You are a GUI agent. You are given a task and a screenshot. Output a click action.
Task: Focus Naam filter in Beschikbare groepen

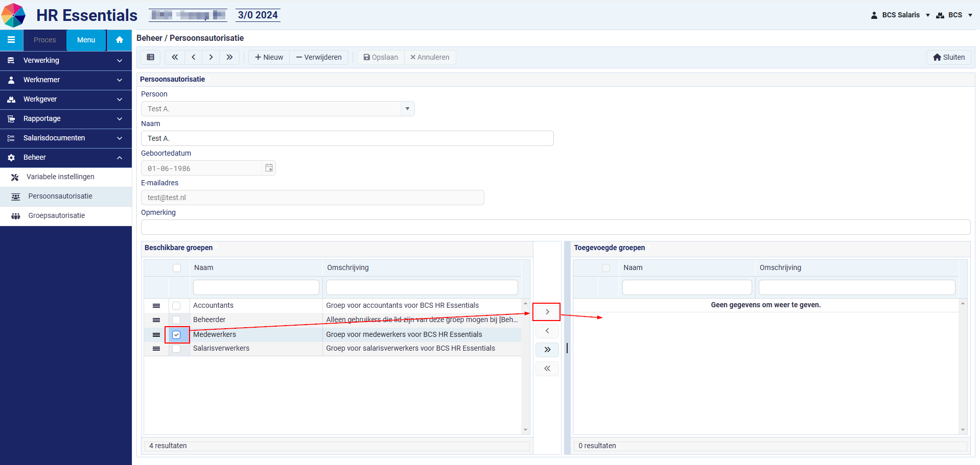256,287
